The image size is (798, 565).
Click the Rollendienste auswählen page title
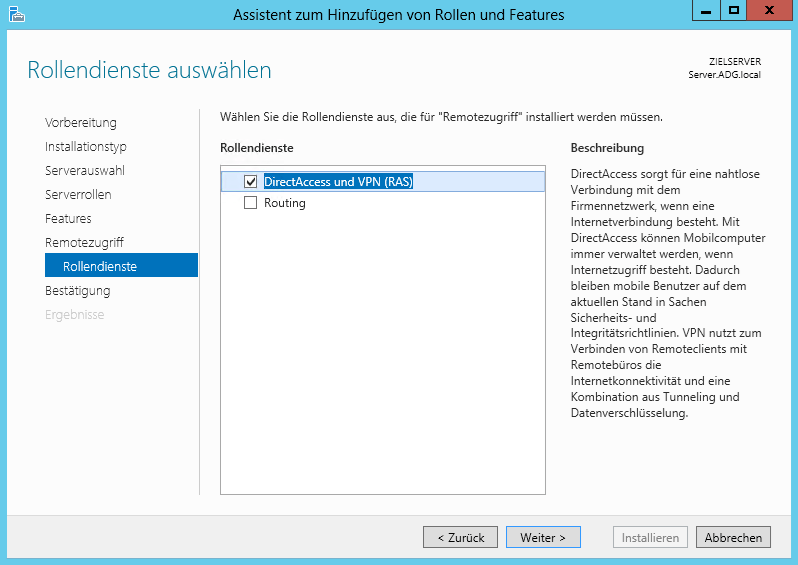(149, 70)
